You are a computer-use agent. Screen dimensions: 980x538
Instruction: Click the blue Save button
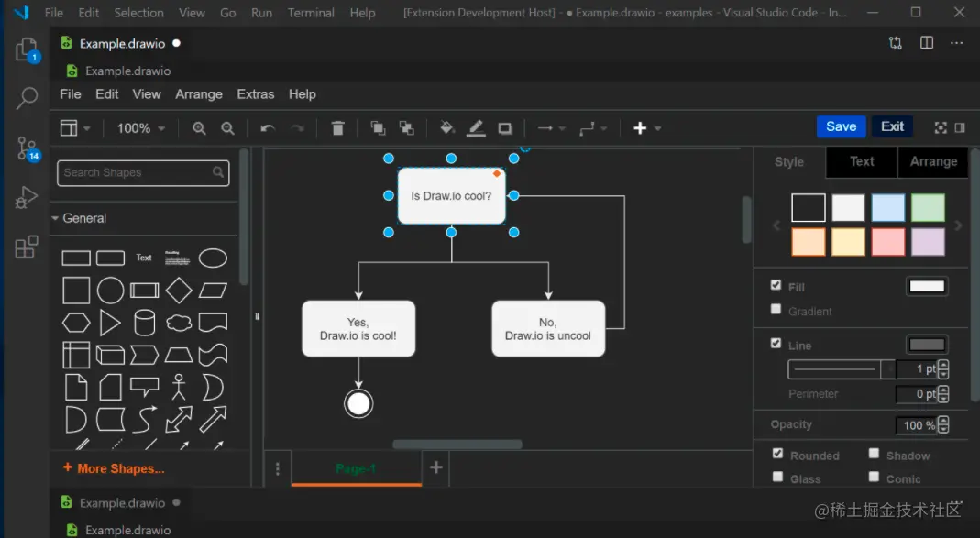tap(841, 126)
